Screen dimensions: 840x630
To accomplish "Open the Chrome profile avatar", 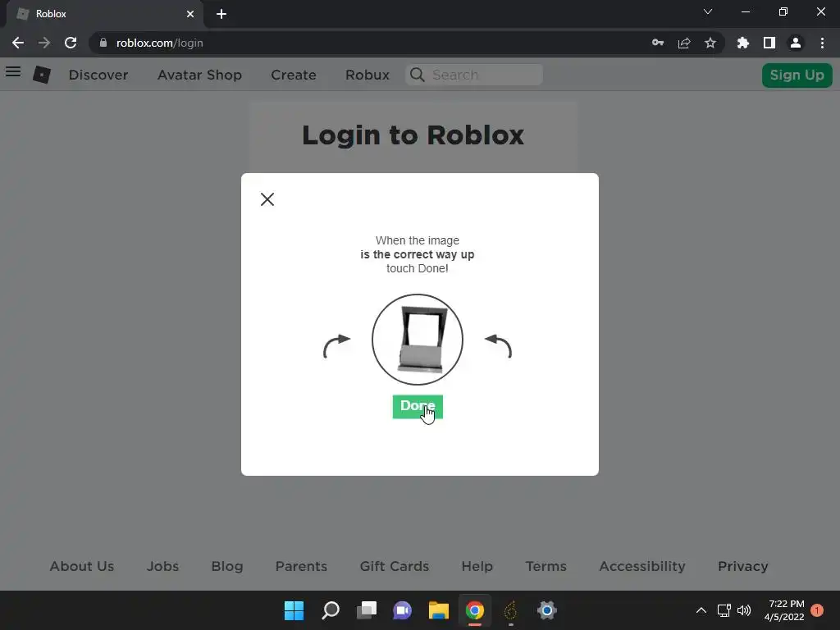I will point(796,43).
